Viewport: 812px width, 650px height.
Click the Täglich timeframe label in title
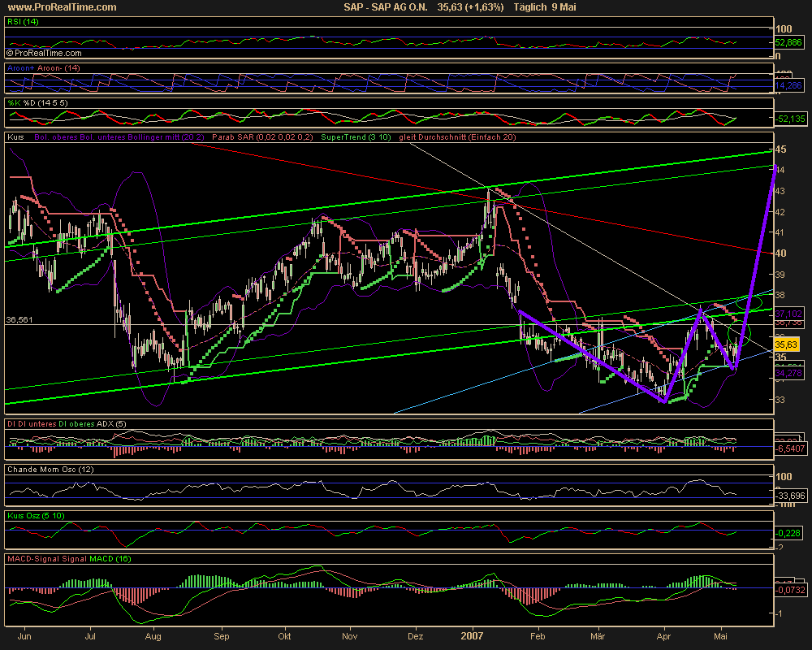530,7
